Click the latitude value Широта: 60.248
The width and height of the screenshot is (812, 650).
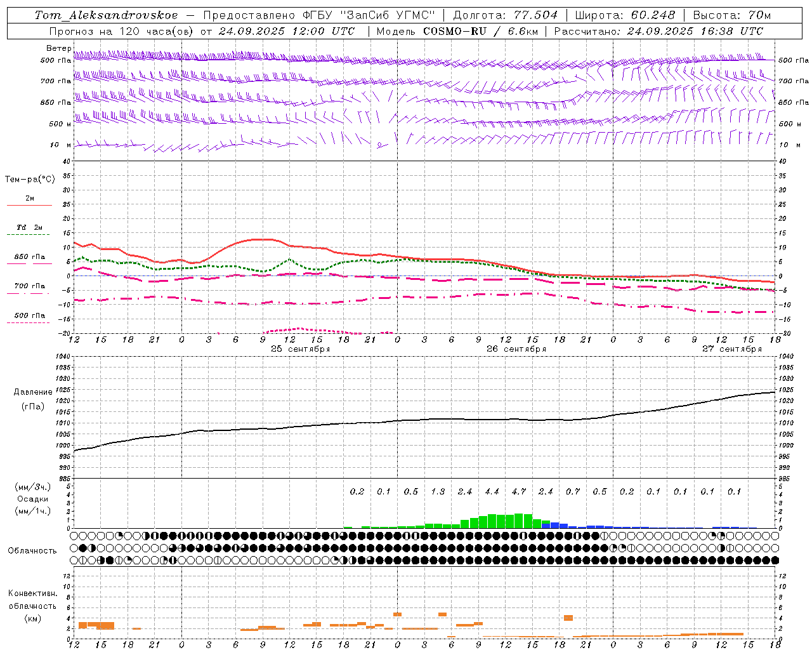[625, 15]
